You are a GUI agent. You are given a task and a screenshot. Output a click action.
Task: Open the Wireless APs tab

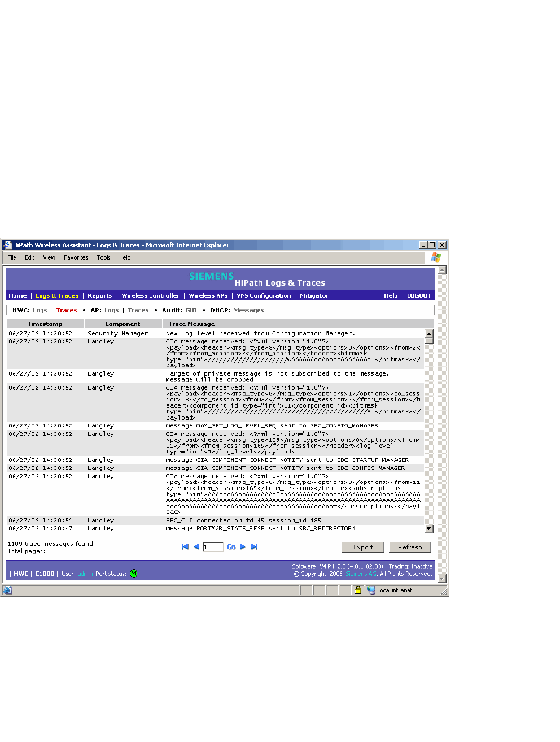pyautogui.click(x=208, y=296)
